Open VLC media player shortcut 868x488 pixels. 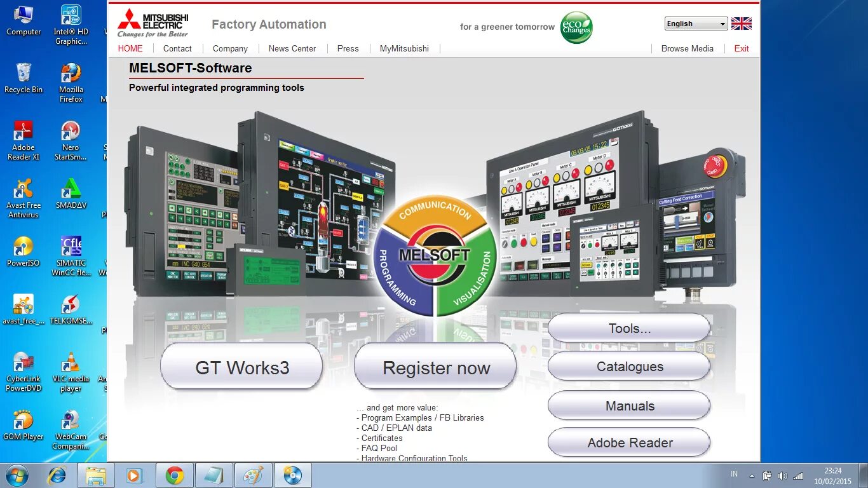pos(71,372)
